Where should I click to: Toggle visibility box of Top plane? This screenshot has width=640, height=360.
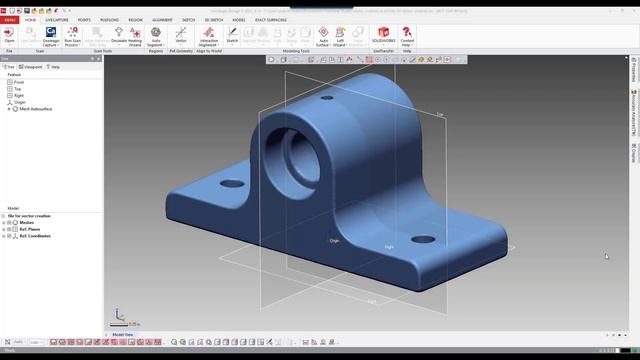10,89
